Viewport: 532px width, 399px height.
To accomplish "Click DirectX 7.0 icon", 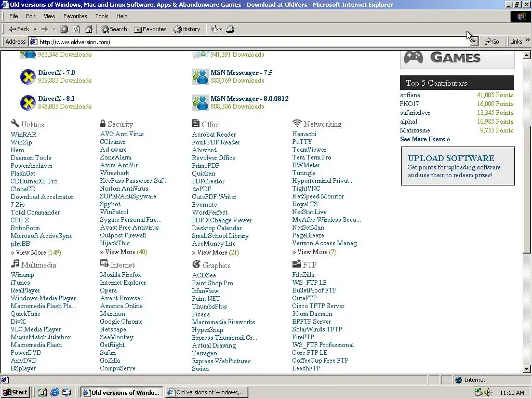I will coord(28,76).
